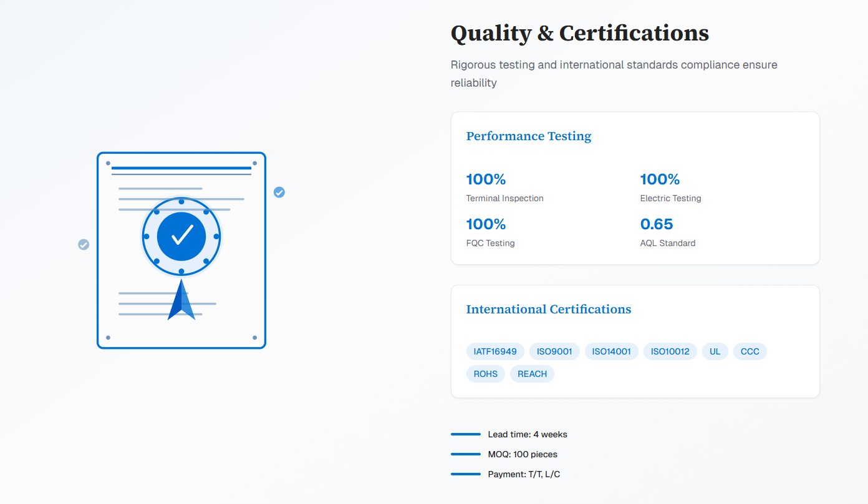Click the Quality & Certifications heading

(579, 33)
